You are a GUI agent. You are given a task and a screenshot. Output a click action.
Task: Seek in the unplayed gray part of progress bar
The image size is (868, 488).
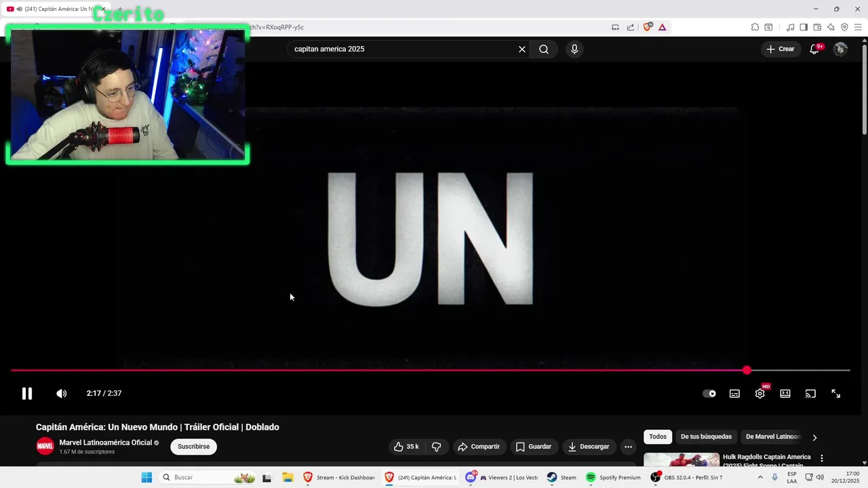pyautogui.click(x=800, y=370)
